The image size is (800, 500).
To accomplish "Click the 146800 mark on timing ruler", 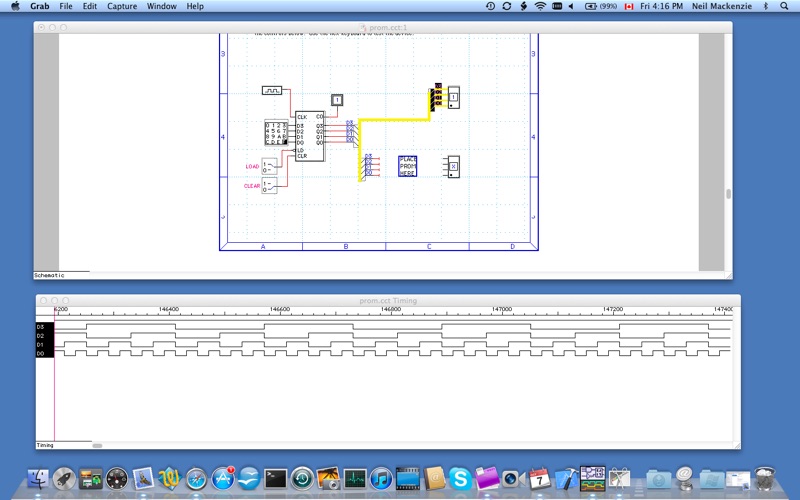I will [x=391, y=309].
